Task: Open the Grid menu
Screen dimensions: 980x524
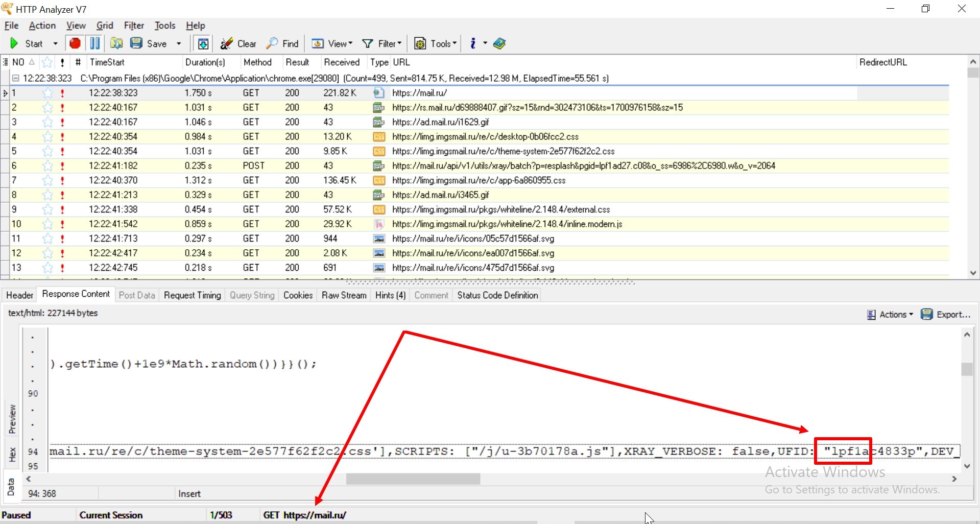Action: [105, 26]
